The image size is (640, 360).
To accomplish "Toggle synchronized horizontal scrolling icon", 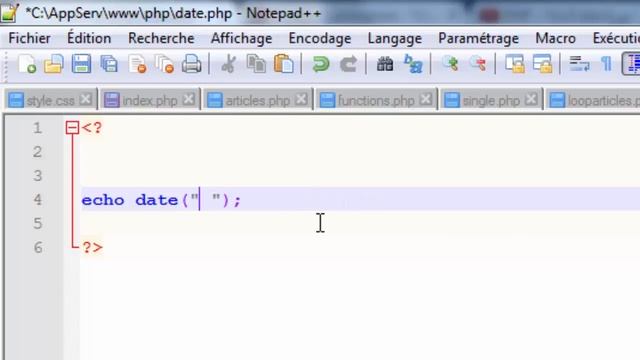I will 542,64.
